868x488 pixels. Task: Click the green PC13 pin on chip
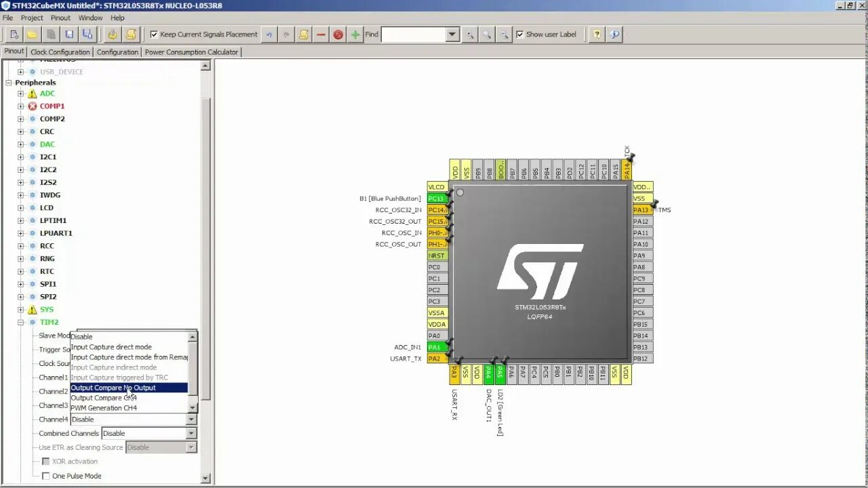(x=437, y=199)
